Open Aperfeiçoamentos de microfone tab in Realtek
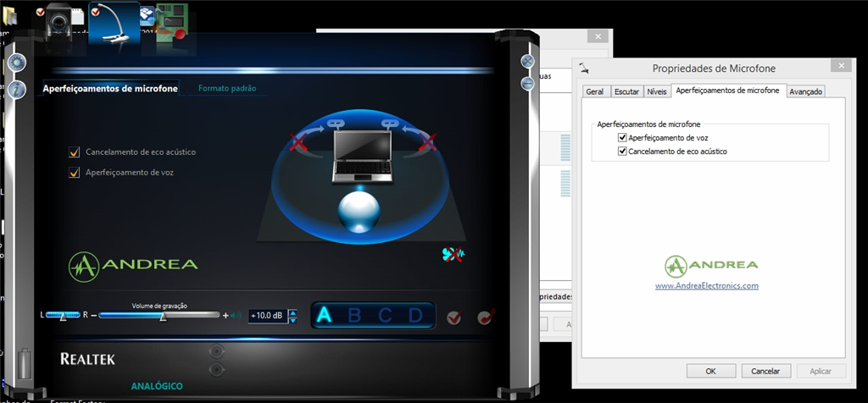The image size is (868, 403). (110, 88)
